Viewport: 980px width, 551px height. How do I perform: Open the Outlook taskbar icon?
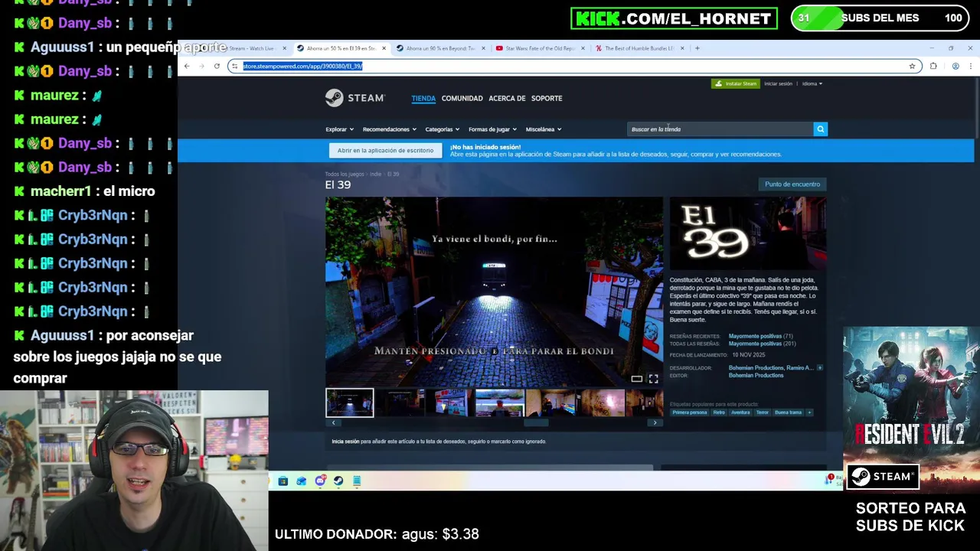[301, 481]
